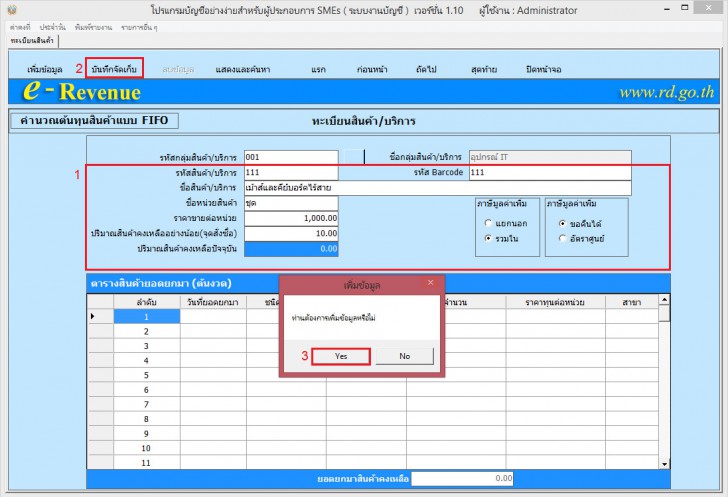The image size is (728, 497).
Task: Click the product name field เม้าส์และคีย์บอร์ดไร้สาย
Action: tap(437, 188)
